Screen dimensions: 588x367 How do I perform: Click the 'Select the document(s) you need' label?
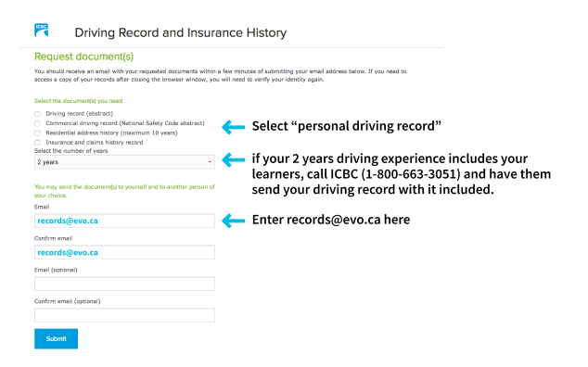79,101
